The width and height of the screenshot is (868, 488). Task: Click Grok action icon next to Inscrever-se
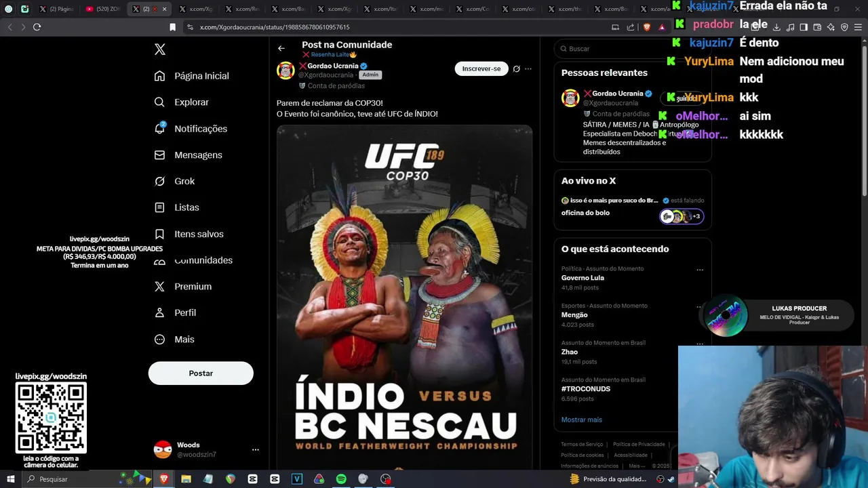516,68
